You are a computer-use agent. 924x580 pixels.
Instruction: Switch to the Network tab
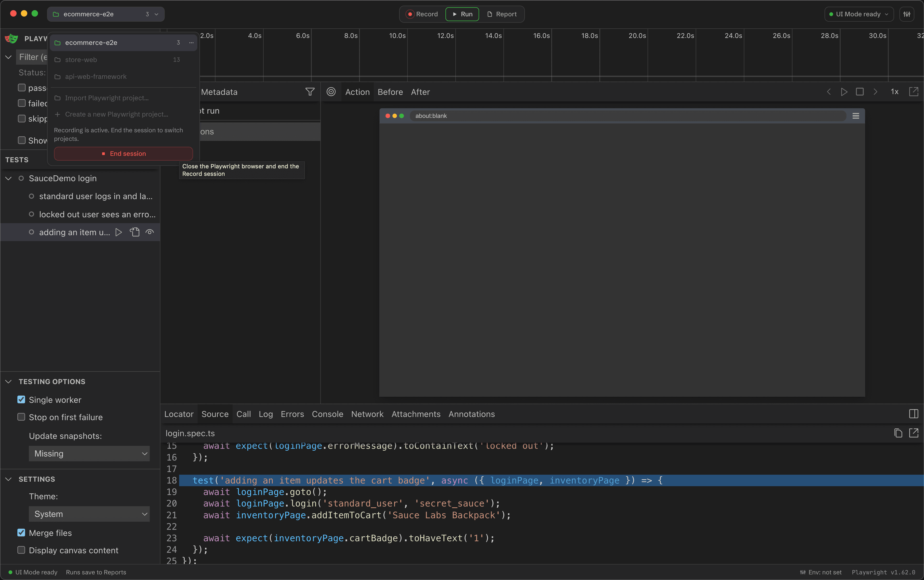pyautogui.click(x=367, y=414)
